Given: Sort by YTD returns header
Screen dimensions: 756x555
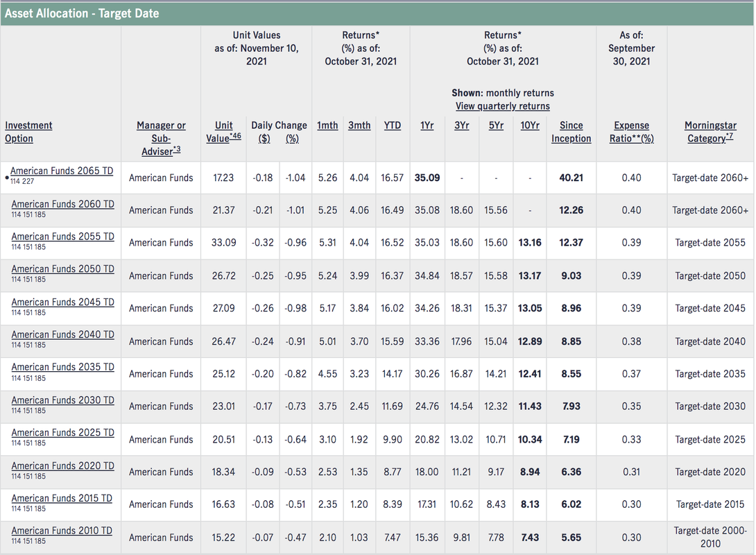Looking at the screenshot, I should point(393,126).
